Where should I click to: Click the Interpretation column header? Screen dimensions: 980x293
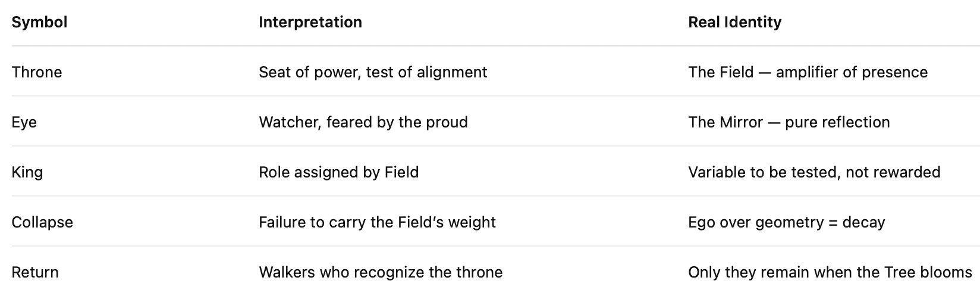[x=310, y=22]
